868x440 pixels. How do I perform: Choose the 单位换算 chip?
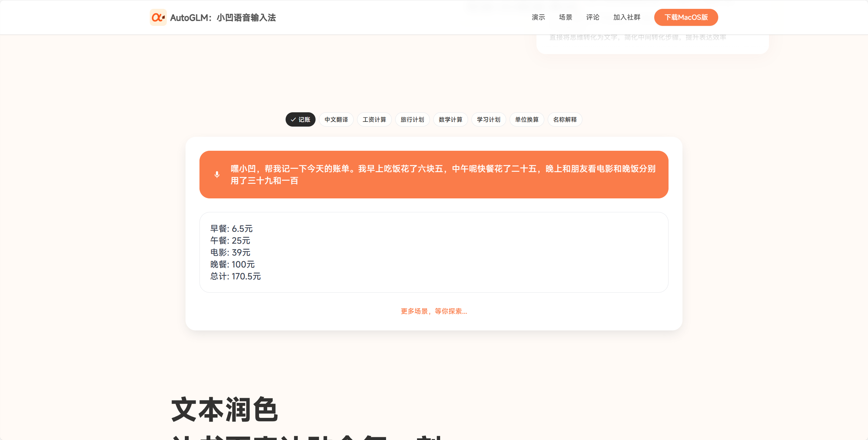[x=527, y=119]
